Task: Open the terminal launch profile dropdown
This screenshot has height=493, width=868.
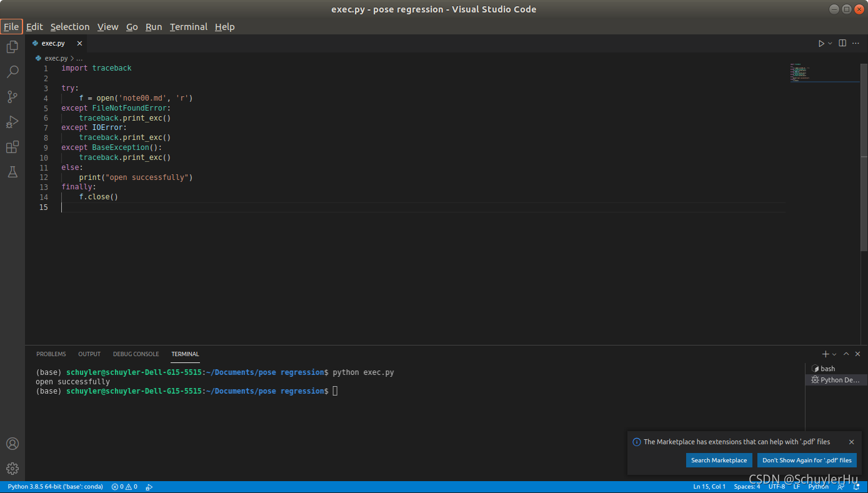Action: pyautogui.click(x=834, y=354)
